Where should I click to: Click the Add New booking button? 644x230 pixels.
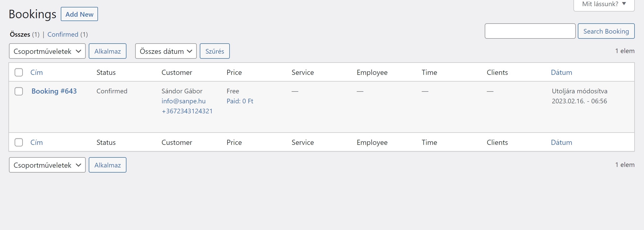tap(79, 14)
